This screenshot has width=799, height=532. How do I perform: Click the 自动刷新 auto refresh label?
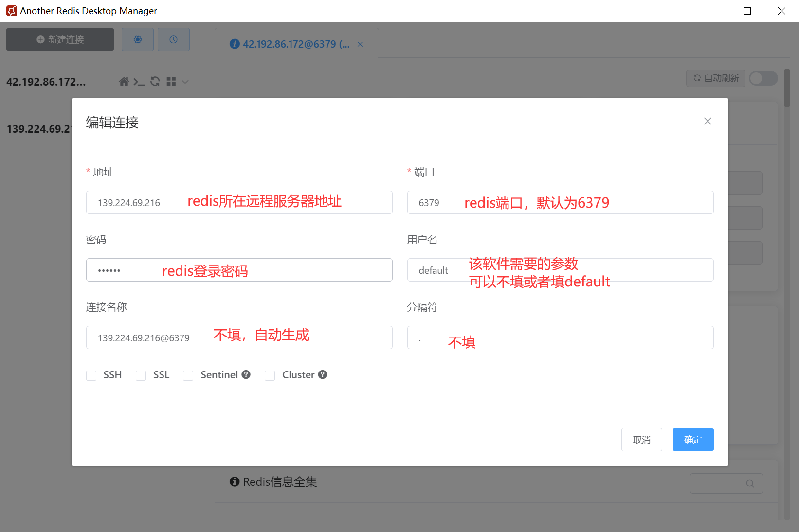(716, 78)
